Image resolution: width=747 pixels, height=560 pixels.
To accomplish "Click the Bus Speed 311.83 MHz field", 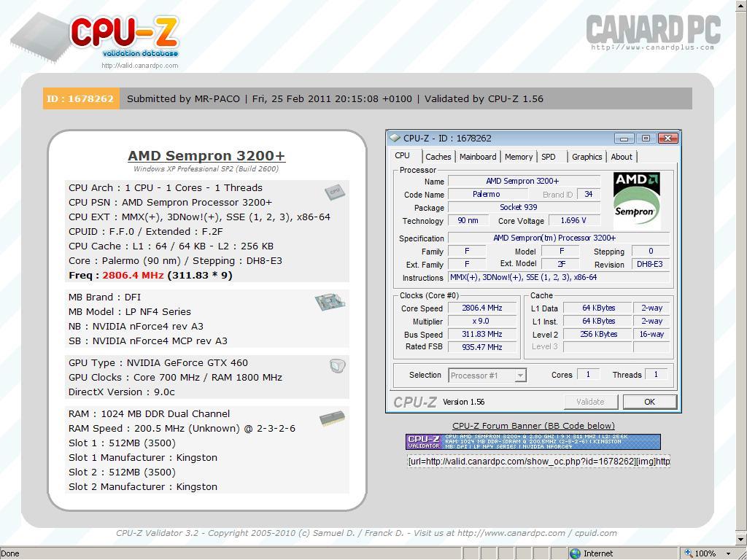I will tap(482, 334).
